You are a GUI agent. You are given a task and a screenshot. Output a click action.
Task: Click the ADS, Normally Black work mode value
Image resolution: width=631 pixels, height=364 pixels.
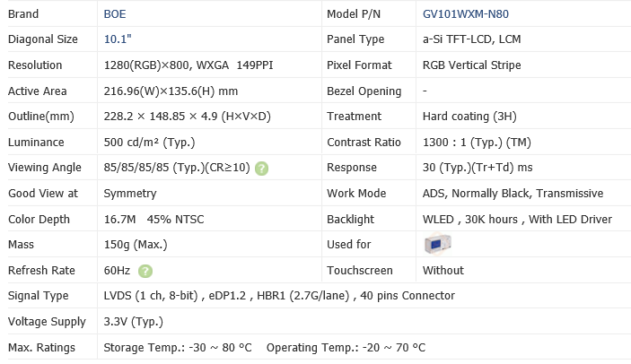[512, 194]
